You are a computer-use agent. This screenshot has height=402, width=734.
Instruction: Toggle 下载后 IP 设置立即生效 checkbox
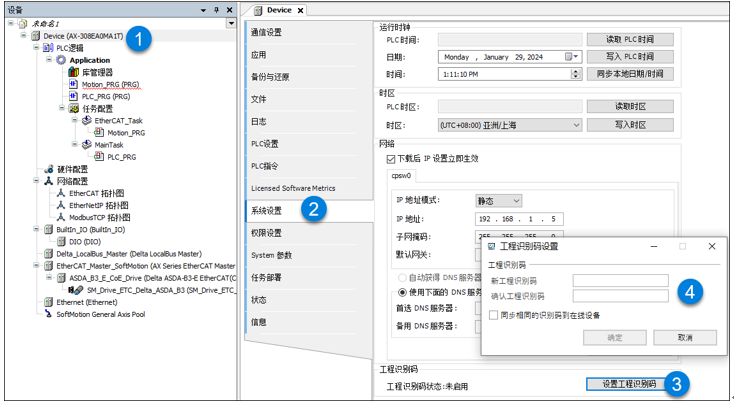coord(391,158)
